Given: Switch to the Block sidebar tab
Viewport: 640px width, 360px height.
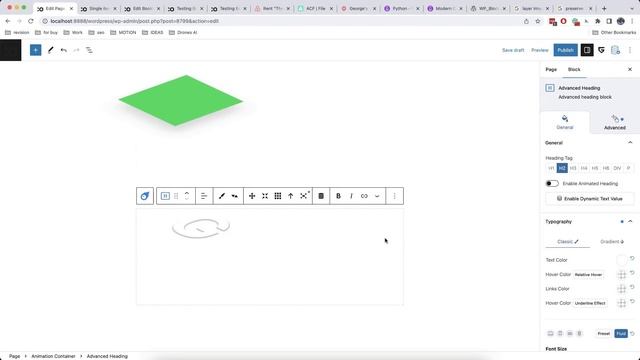Looking at the screenshot, I should 574,69.
